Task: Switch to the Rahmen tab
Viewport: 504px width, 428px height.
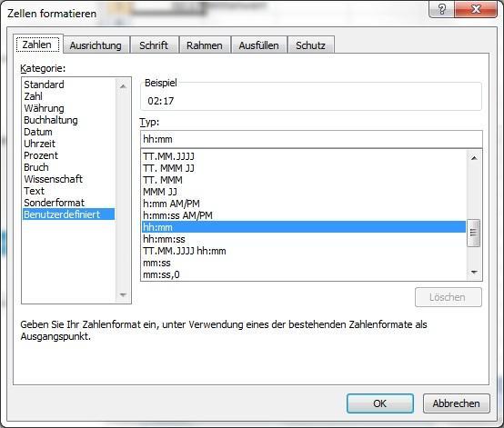Action: 205,45
